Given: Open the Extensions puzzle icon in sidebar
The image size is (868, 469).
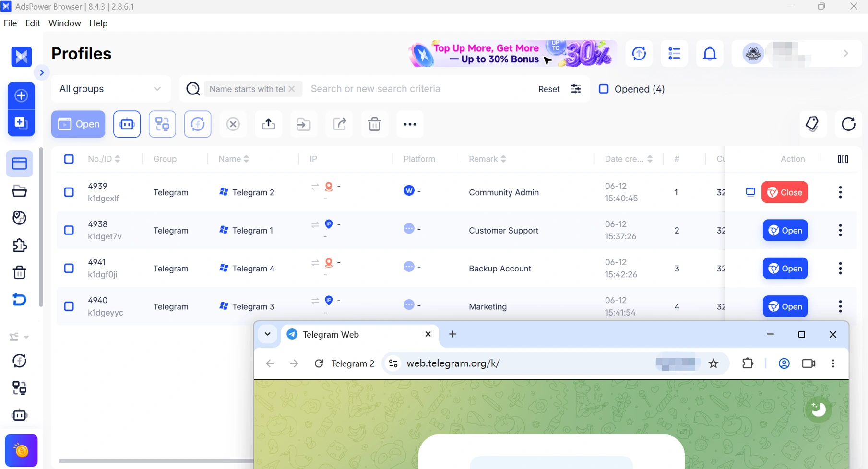Looking at the screenshot, I should (x=19, y=246).
